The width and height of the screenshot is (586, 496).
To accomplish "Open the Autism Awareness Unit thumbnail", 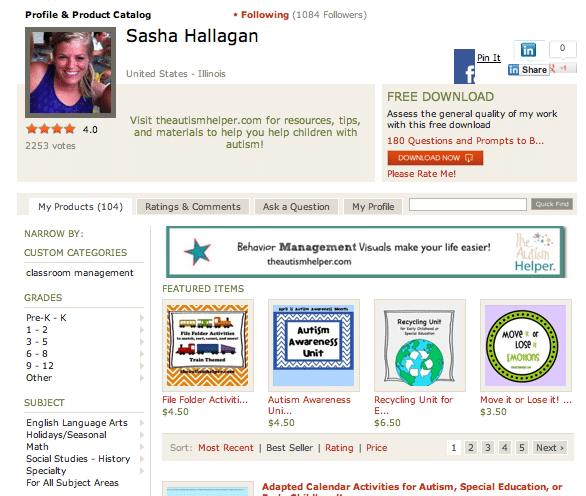I will 314,345.
